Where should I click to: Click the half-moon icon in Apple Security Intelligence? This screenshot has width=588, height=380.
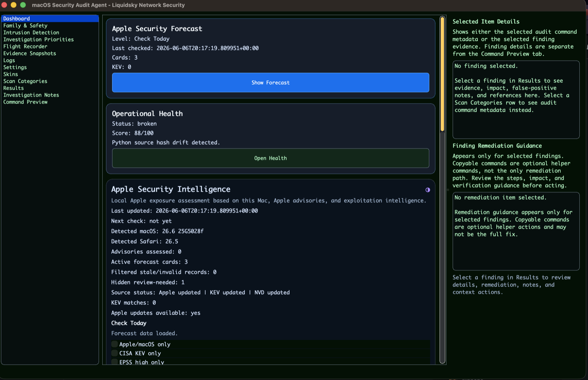tap(428, 190)
